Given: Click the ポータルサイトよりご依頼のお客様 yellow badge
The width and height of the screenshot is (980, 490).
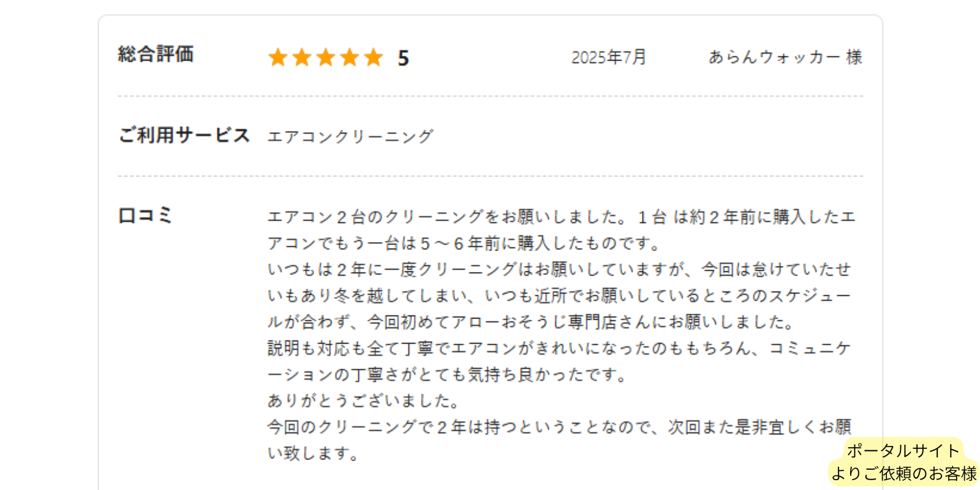Looking at the screenshot, I should click(x=903, y=462).
